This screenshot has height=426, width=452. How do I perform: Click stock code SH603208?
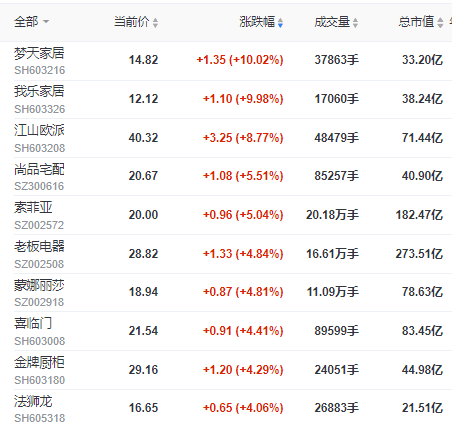click(40, 148)
